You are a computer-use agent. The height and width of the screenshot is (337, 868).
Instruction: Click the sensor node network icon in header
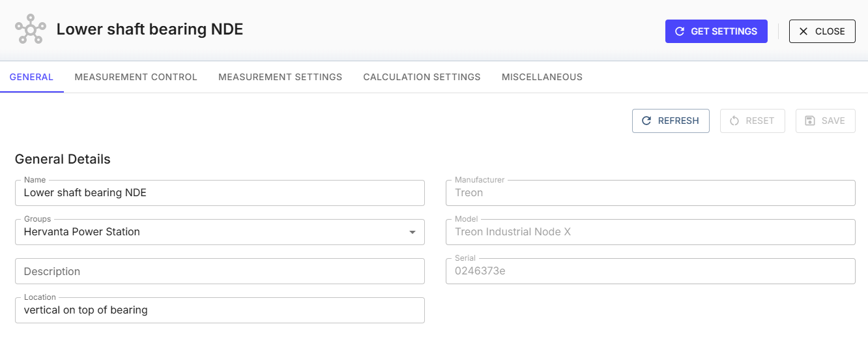31,30
